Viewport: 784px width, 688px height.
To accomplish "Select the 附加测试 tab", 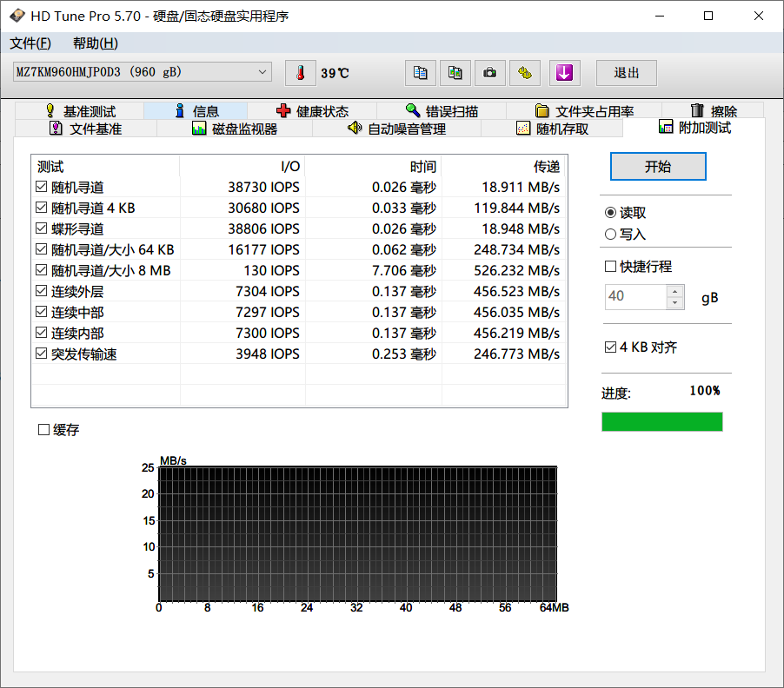I will (694, 128).
